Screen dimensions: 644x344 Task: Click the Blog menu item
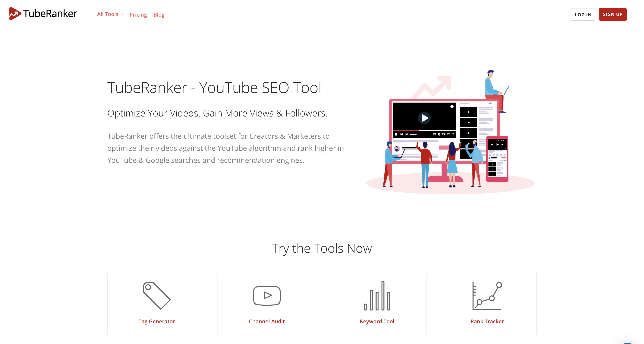pyautogui.click(x=159, y=14)
